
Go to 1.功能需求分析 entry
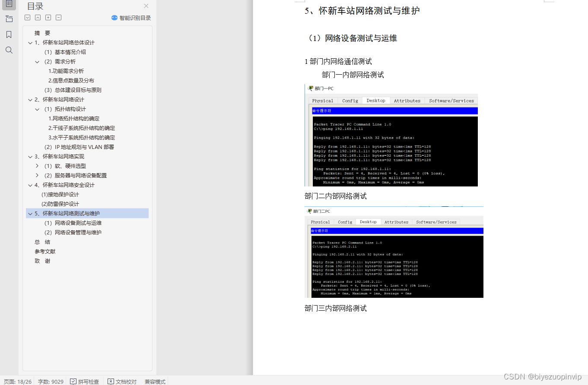click(x=66, y=71)
